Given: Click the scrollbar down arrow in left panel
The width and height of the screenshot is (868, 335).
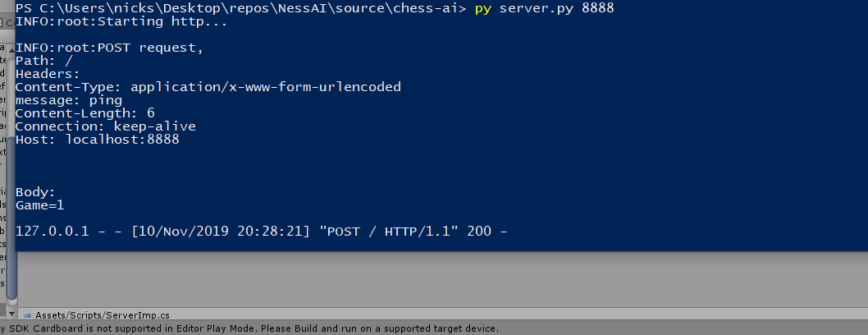Looking at the screenshot, I should coord(11,314).
